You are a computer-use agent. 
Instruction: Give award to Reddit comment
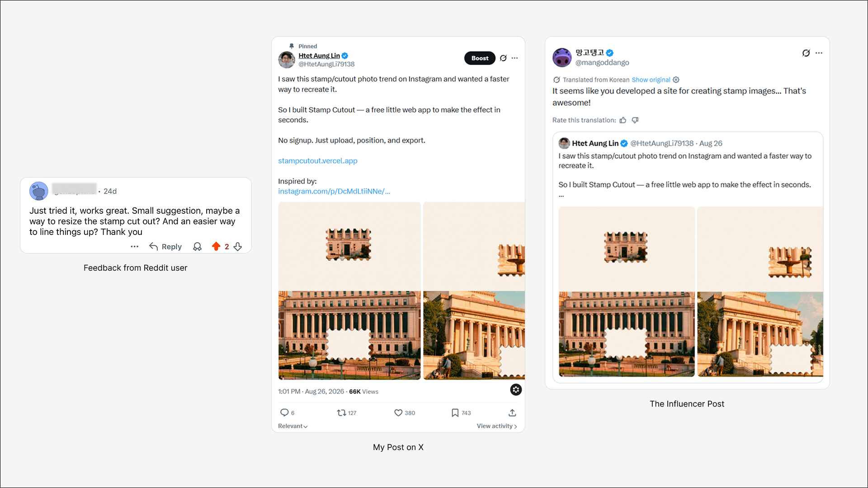(x=197, y=246)
